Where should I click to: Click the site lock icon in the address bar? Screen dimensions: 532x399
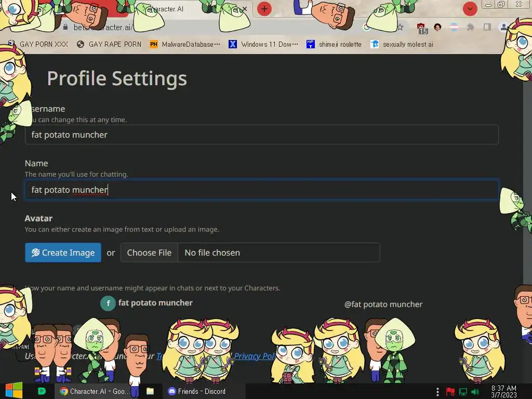coord(65,27)
